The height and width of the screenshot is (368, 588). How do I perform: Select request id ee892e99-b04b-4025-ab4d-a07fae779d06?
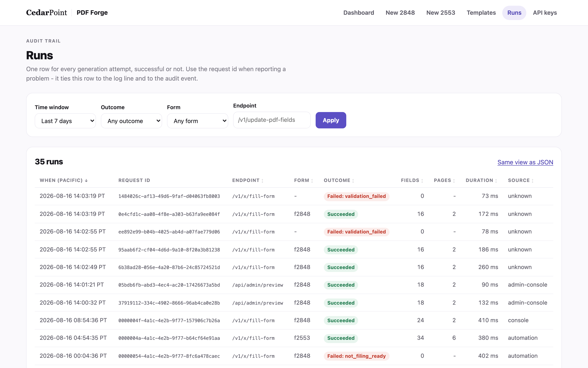pos(169,232)
